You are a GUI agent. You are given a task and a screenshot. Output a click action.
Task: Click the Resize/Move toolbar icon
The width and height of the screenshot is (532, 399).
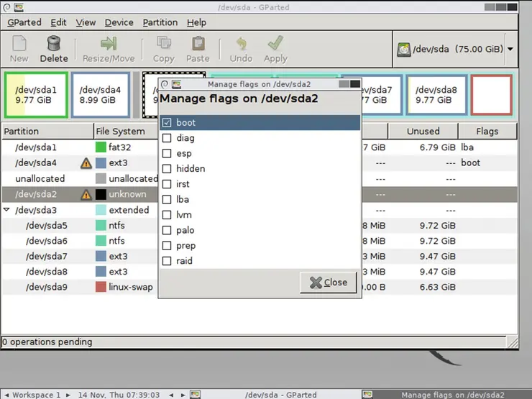tap(109, 44)
